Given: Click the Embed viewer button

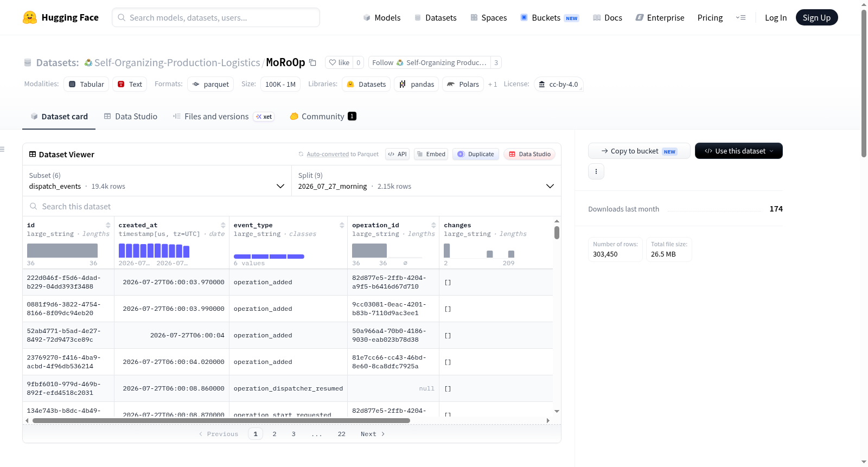Looking at the screenshot, I should click(x=431, y=154).
